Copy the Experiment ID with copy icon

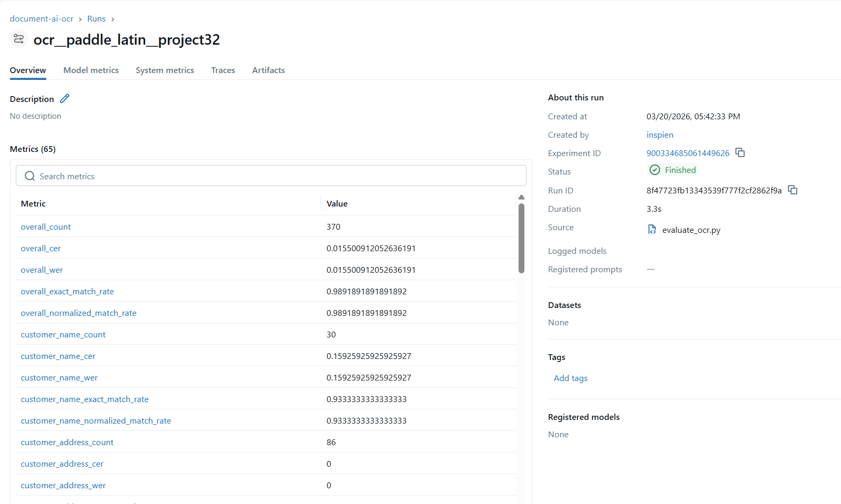coord(740,153)
